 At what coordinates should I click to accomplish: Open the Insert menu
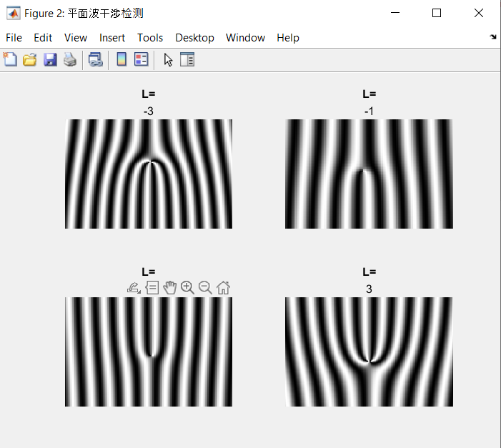[x=111, y=38]
